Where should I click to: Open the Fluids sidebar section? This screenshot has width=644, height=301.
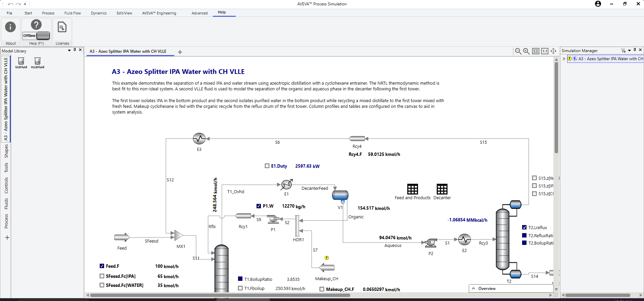(6, 204)
